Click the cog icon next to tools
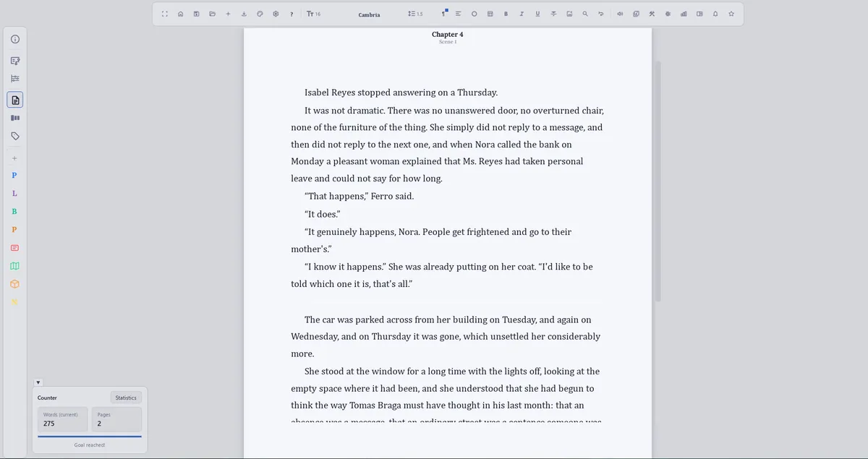 coord(668,14)
